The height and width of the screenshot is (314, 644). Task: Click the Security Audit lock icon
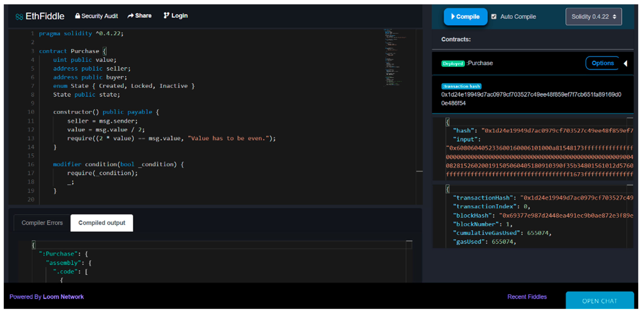click(x=77, y=16)
